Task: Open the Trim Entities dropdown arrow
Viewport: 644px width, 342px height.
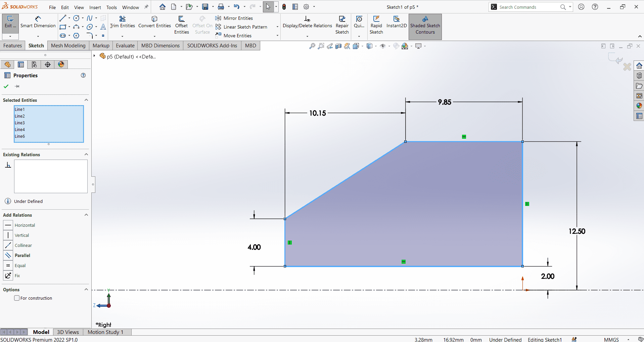Action: pos(122,36)
